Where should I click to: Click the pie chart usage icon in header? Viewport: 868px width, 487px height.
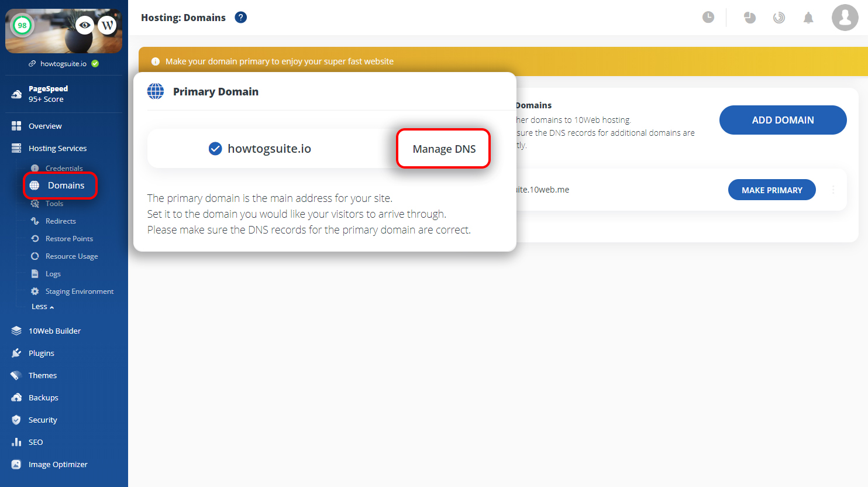(750, 18)
